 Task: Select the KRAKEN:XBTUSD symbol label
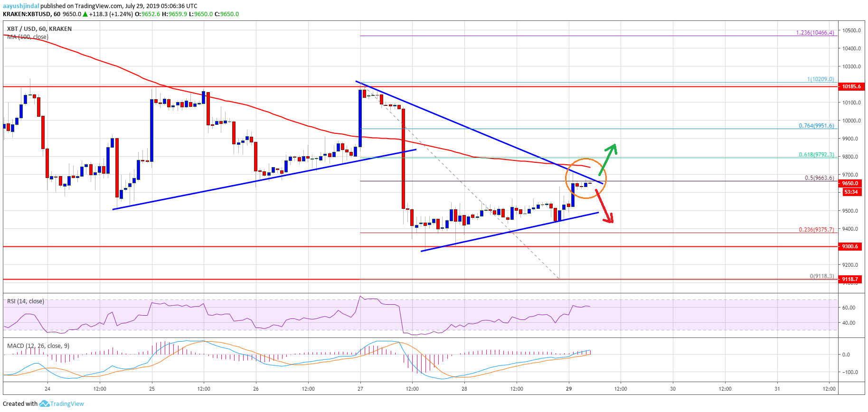tap(27, 14)
